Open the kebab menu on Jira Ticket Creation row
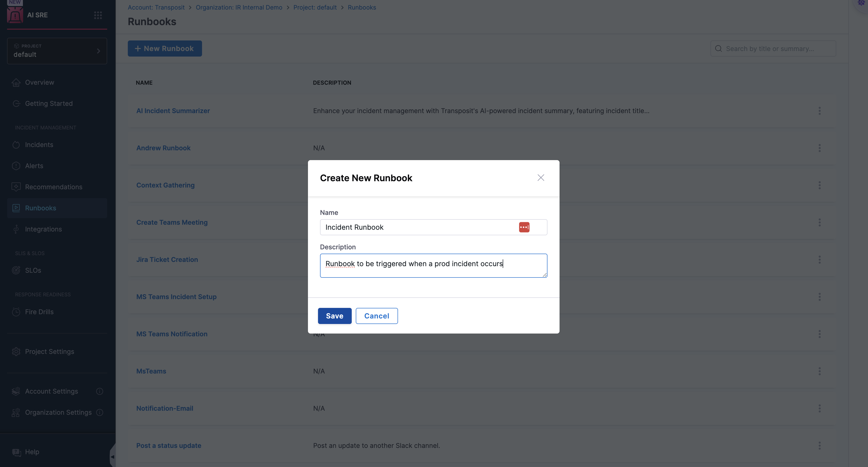 819,259
